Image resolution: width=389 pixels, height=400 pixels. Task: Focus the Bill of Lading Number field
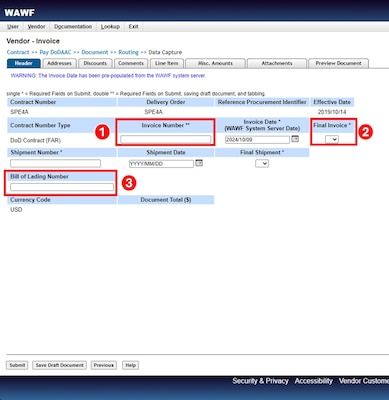click(62, 187)
